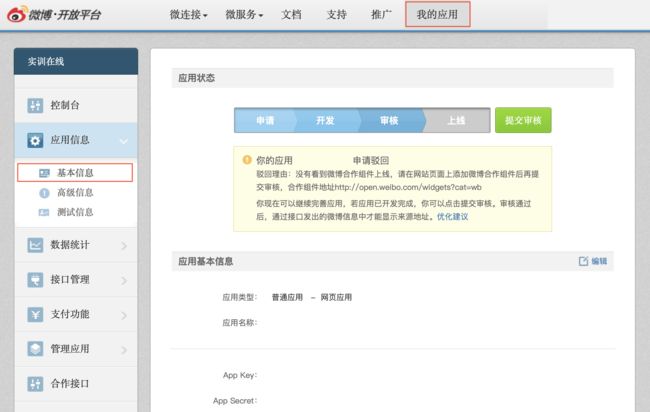This screenshot has height=412, width=650.
Task: Click the 高级信息 info icon
Action: pyautogui.click(x=44, y=193)
